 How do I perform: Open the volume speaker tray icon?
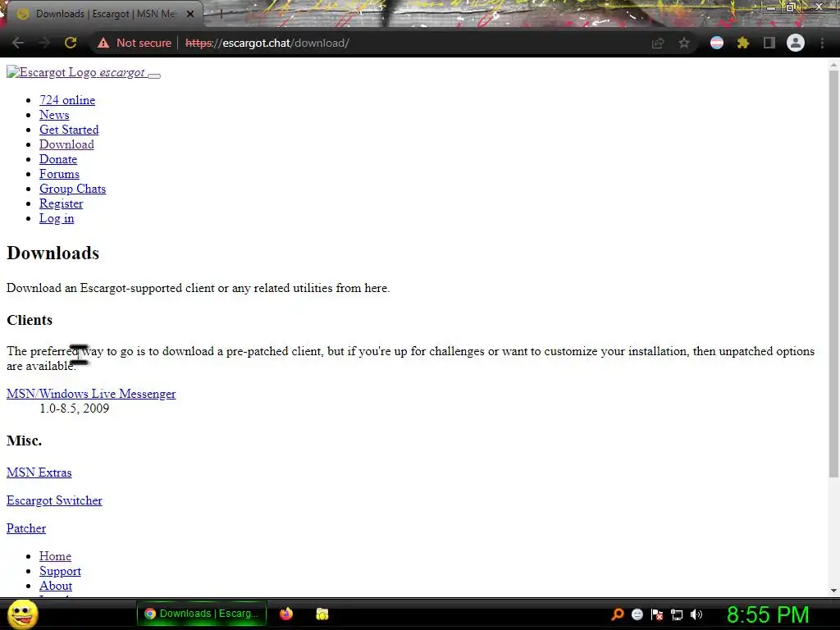tap(696, 614)
